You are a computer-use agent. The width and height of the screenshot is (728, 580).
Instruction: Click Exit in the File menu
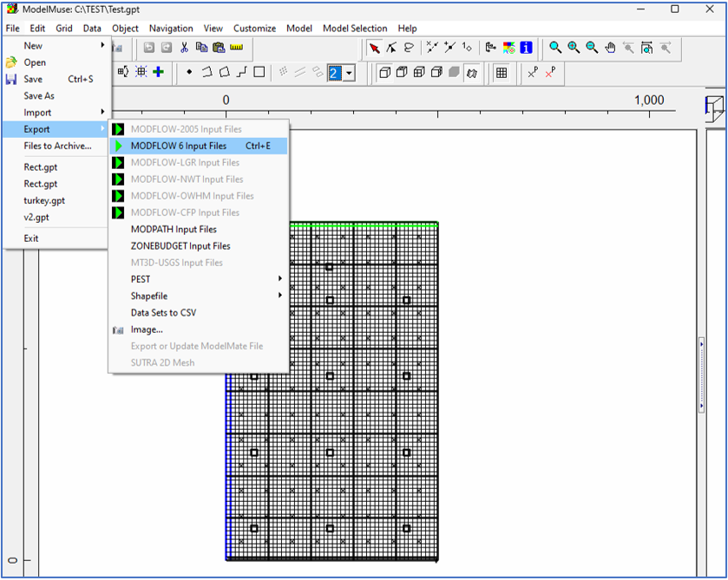coord(56,238)
